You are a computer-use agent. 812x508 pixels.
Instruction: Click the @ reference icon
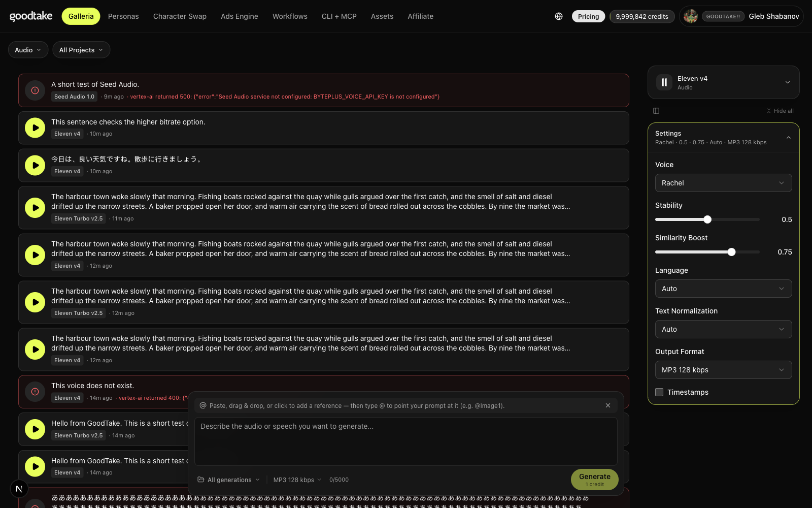203,405
